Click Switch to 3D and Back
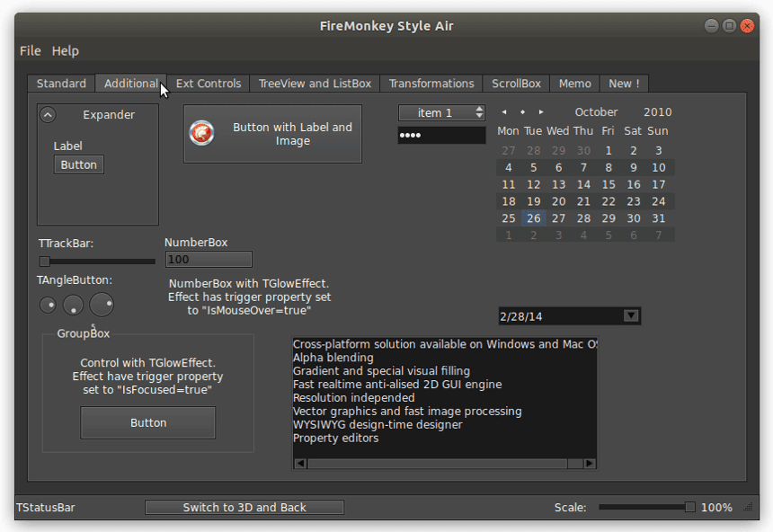This screenshot has width=773, height=532. [x=244, y=508]
